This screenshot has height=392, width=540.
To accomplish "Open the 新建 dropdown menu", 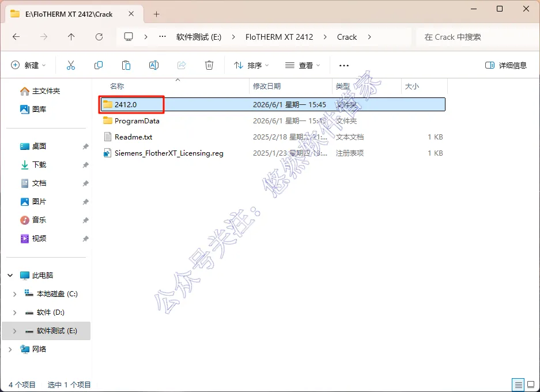I will [x=29, y=65].
